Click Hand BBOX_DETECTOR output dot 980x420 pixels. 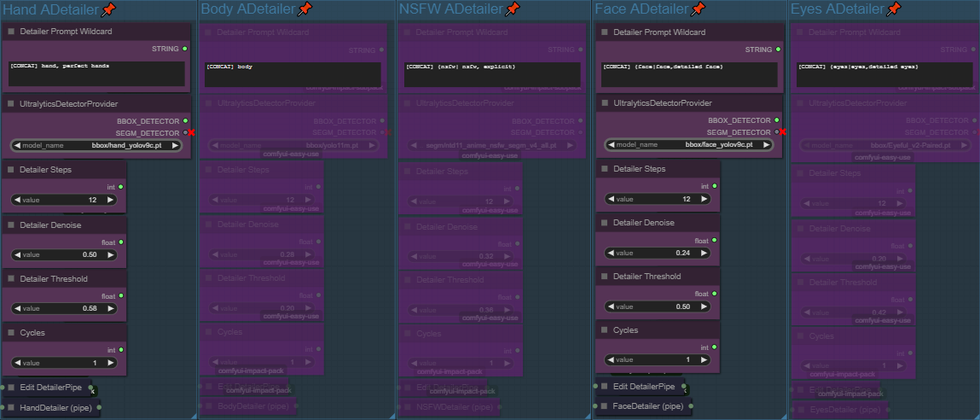[185, 121]
